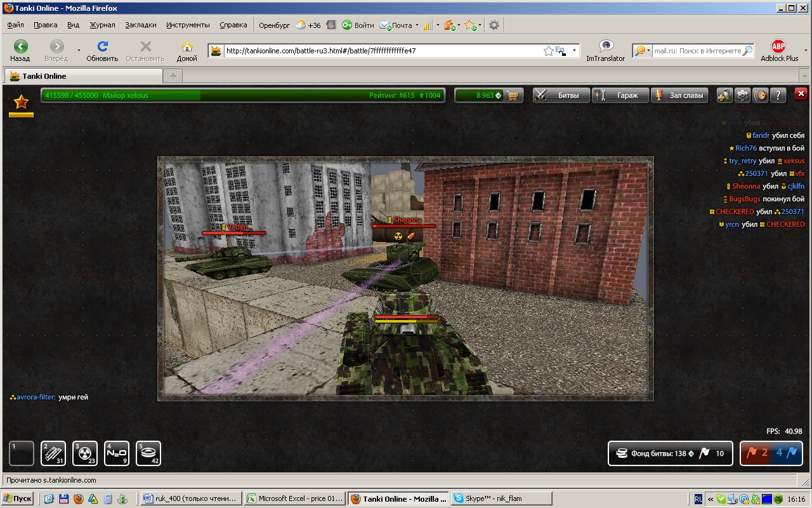Open the Закладки menu
Viewport: 812px width, 508px height.
coord(141,25)
